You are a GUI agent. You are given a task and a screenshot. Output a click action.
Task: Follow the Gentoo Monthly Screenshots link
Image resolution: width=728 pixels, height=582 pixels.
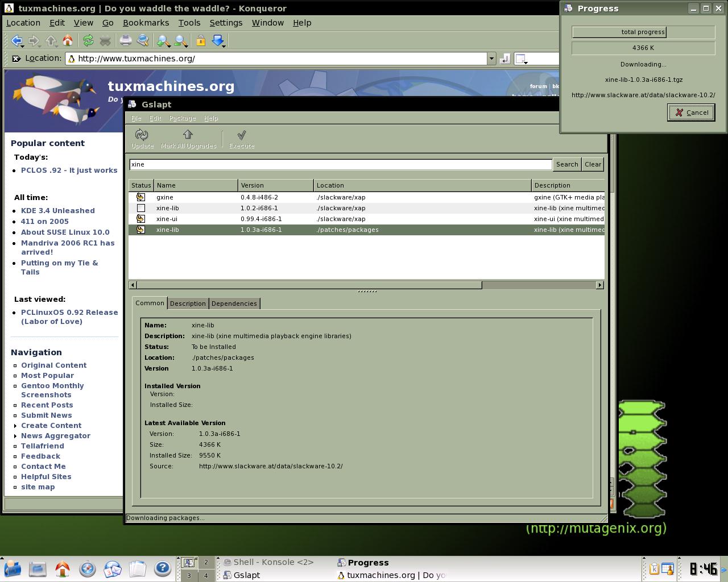pos(52,390)
